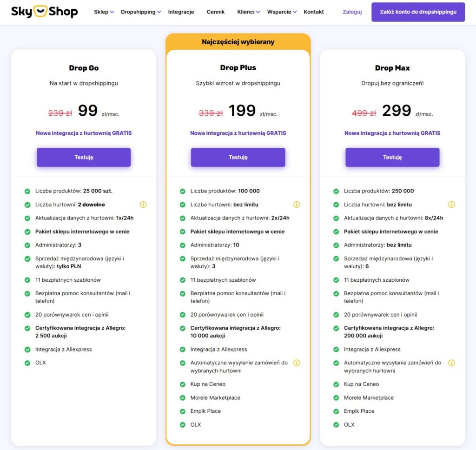Click the Sky-Shop smiley logo
476x450 pixels.
tap(41, 11)
